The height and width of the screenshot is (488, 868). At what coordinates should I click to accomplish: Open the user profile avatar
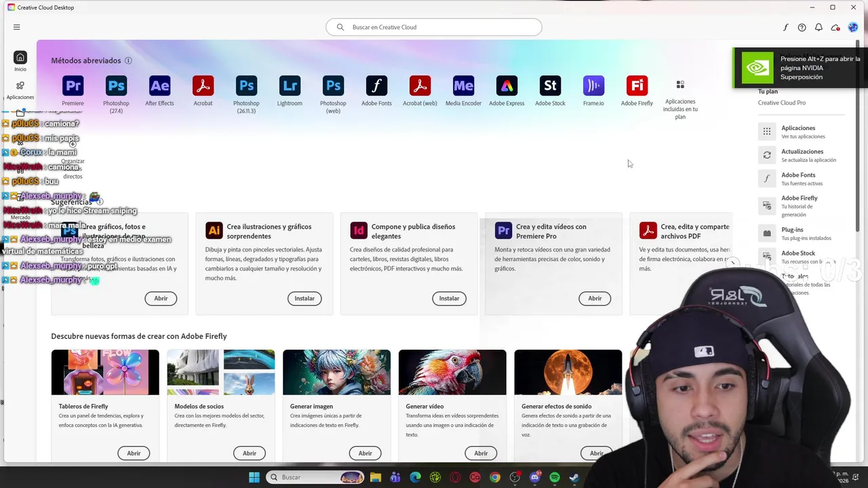tap(852, 27)
